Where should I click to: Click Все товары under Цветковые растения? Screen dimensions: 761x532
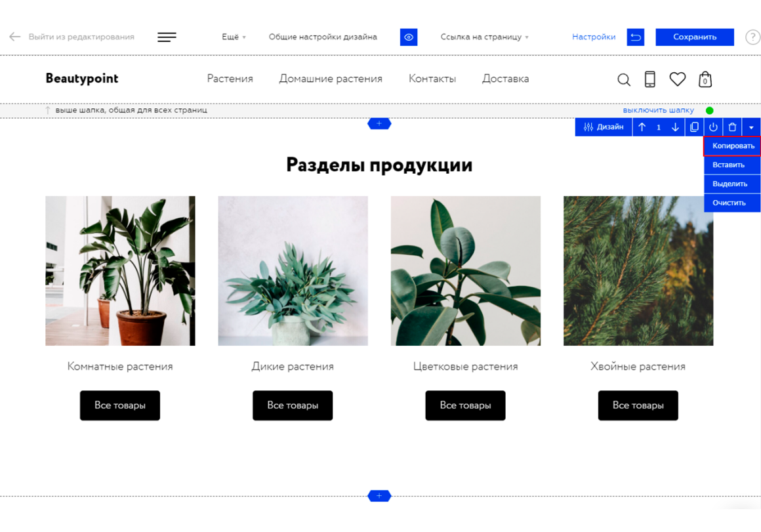point(465,405)
